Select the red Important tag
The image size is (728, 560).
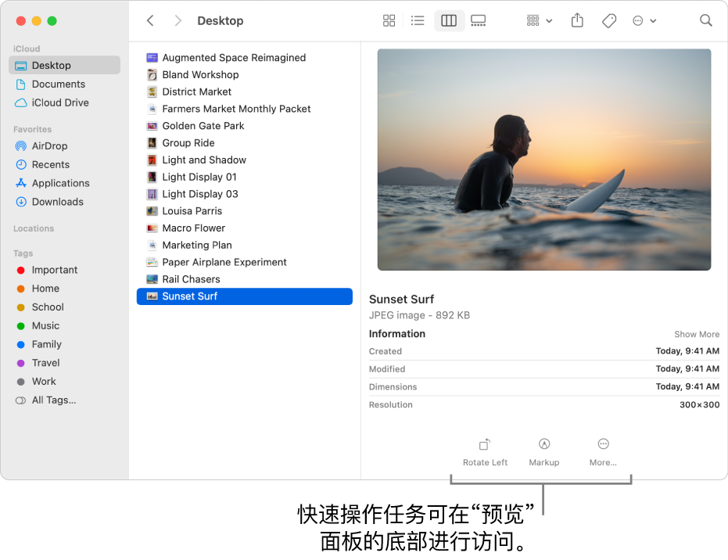point(65,270)
